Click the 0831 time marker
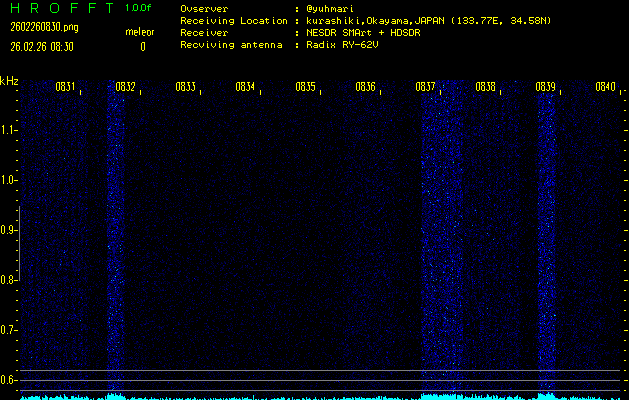 click(x=65, y=87)
